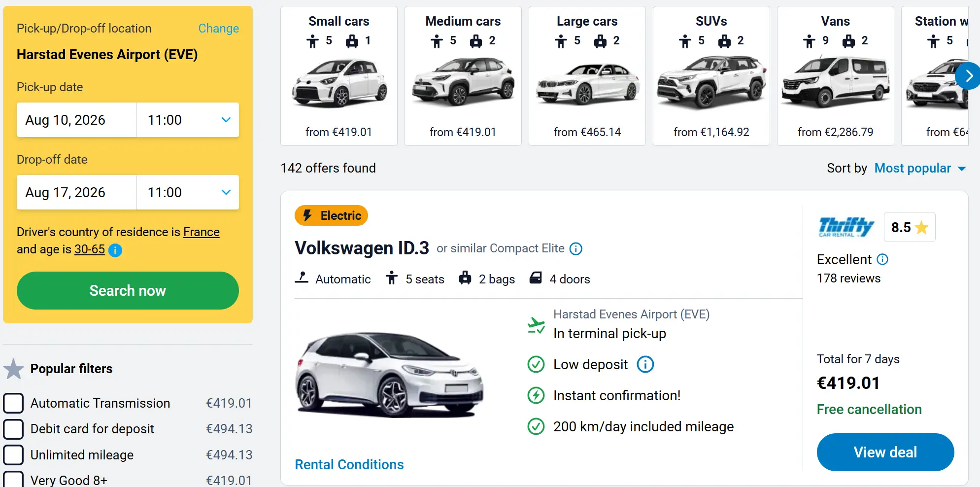Open Sort by Most popular dropdown
The image size is (980, 487).
919,169
